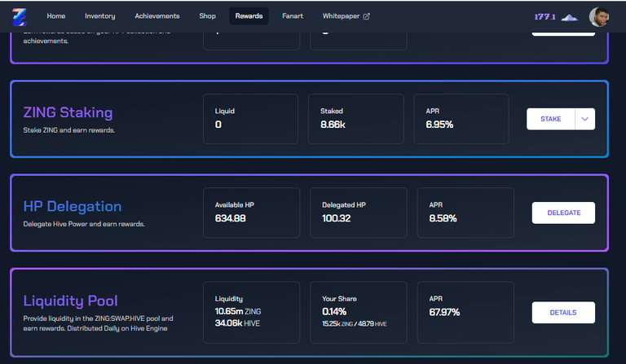This screenshot has width=626, height=364.
Task: Navigate to the Shop
Action: click(207, 16)
